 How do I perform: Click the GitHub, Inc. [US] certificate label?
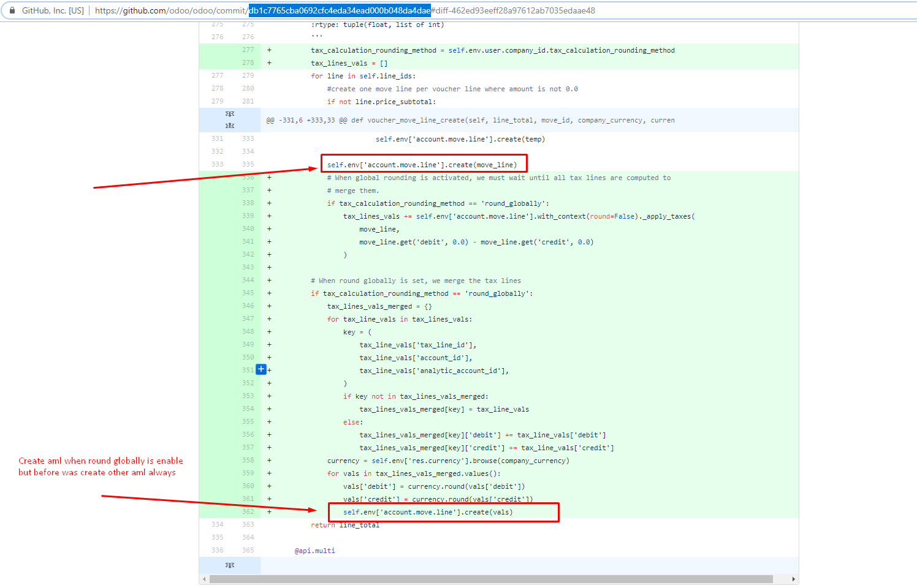tap(52, 10)
